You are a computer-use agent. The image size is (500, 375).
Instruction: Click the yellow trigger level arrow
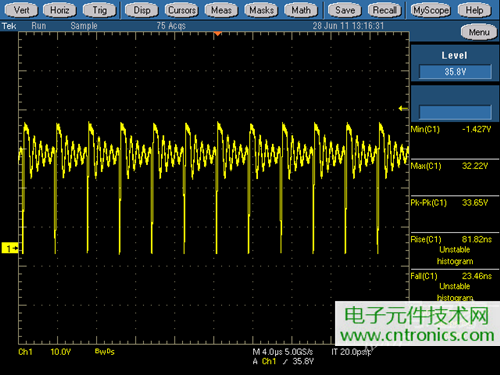(403, 108)
